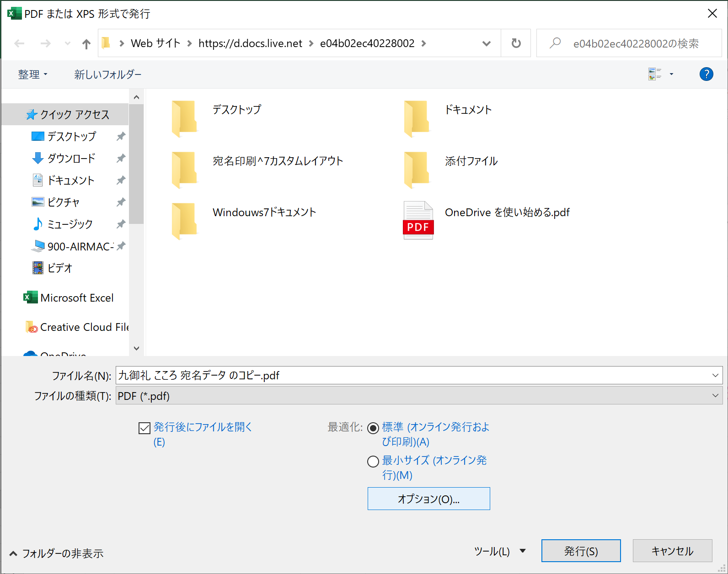Open the OneDrive を使い始める.pdf file icon

pos(418,220)
